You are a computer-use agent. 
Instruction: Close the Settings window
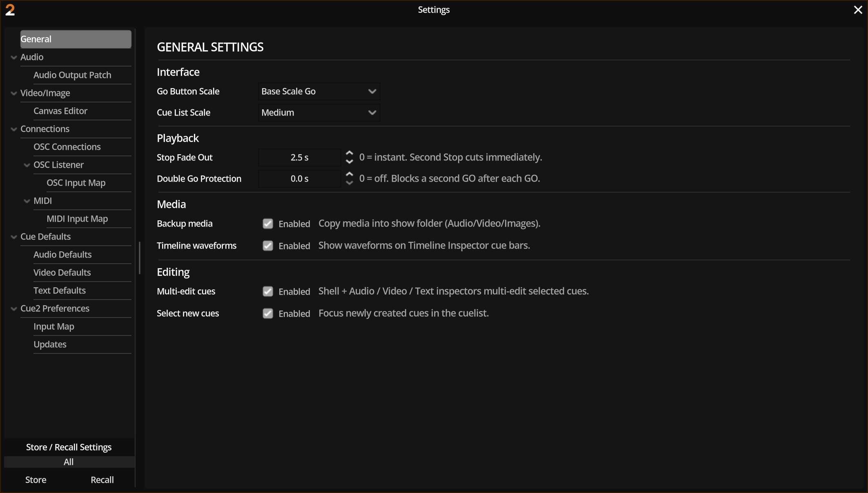click(x=858, y=10)
